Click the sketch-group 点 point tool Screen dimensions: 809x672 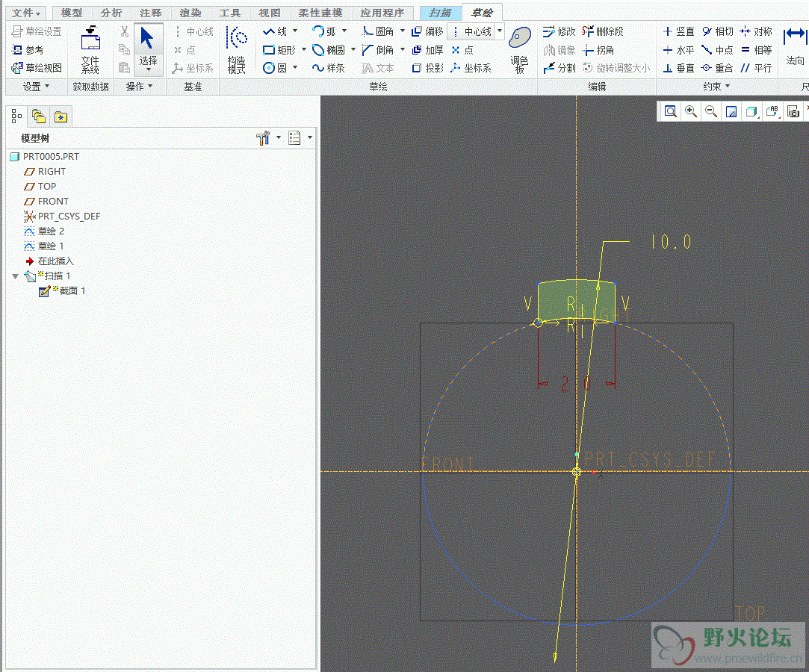pos(462,50)
